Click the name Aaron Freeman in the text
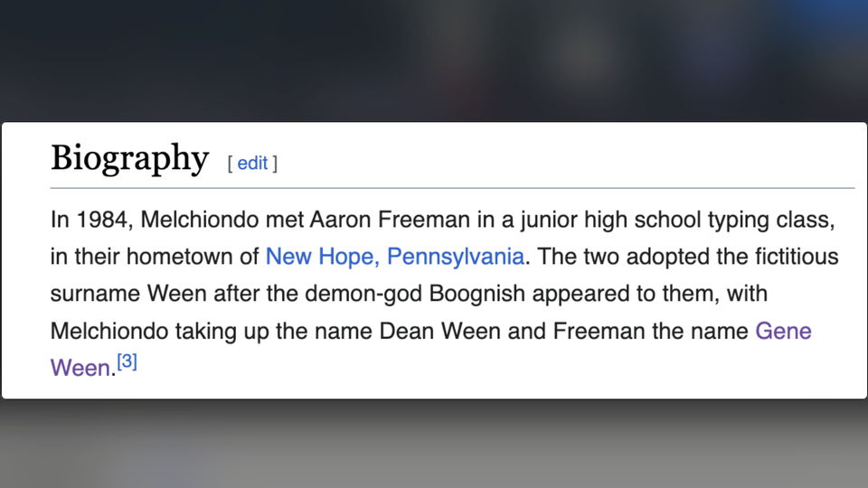 pos(390,220)
